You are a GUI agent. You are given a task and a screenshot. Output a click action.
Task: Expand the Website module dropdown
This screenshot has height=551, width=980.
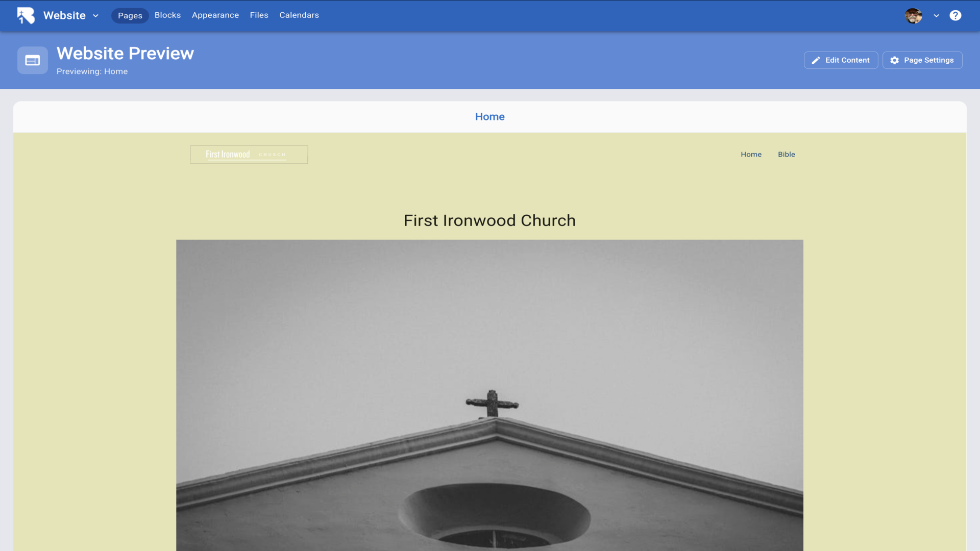(x=95, y=16)
